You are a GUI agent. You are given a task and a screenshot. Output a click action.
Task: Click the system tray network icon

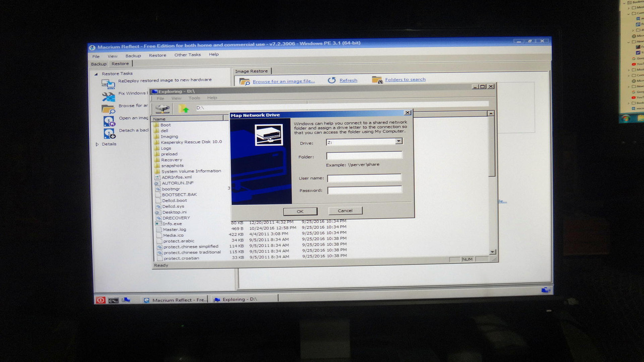545,290
